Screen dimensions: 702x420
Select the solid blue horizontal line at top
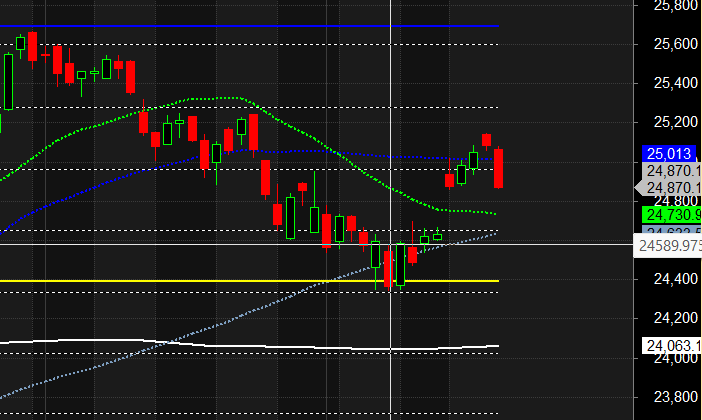coord(250,26)
